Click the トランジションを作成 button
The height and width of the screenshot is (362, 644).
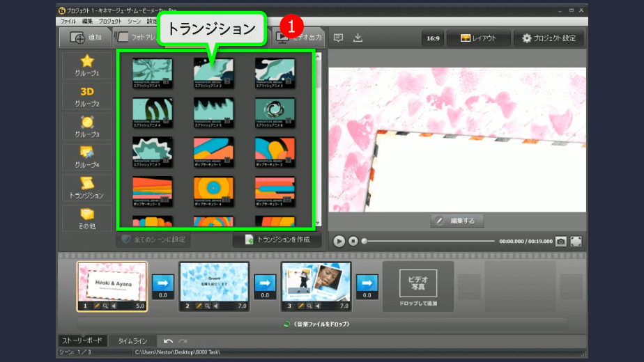coord(277,239)
